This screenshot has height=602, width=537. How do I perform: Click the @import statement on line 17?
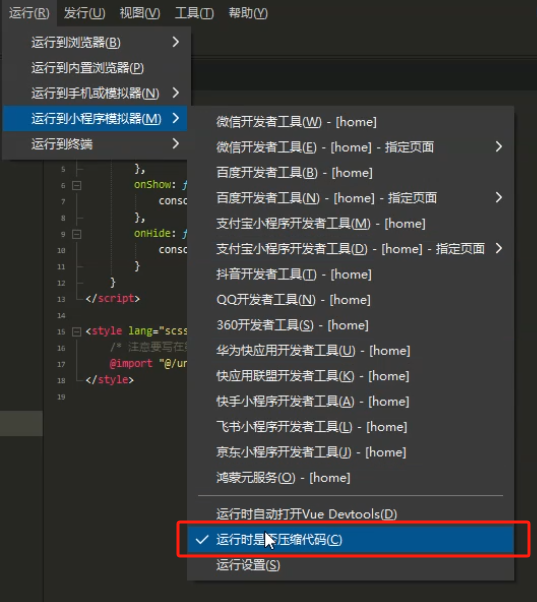click(x=148, y=363)
